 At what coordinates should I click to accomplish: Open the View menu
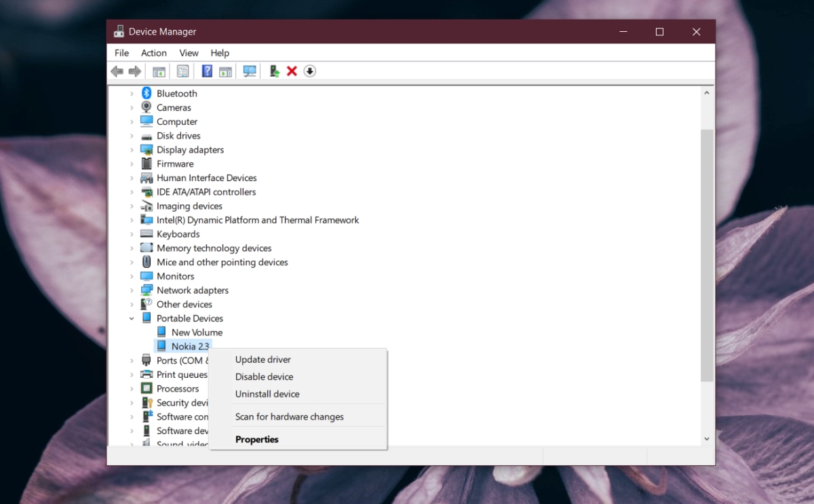(x=189, y=53)
